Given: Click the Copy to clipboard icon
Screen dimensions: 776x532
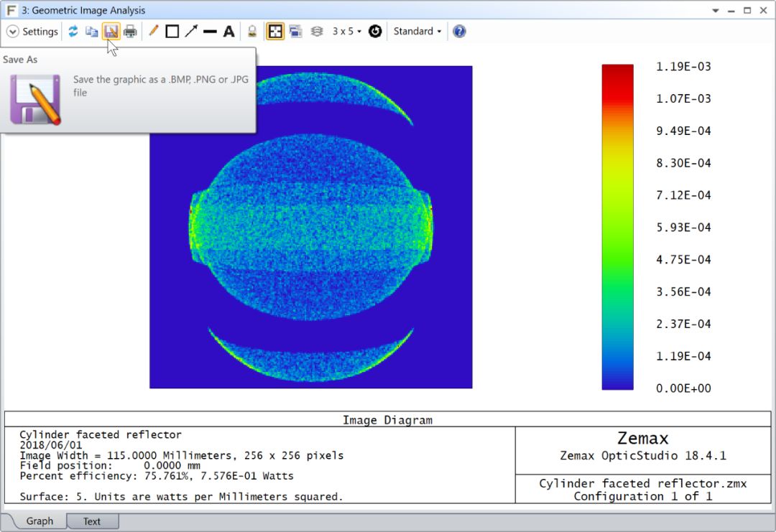Looking at the screenshot, I should point(92,32).
